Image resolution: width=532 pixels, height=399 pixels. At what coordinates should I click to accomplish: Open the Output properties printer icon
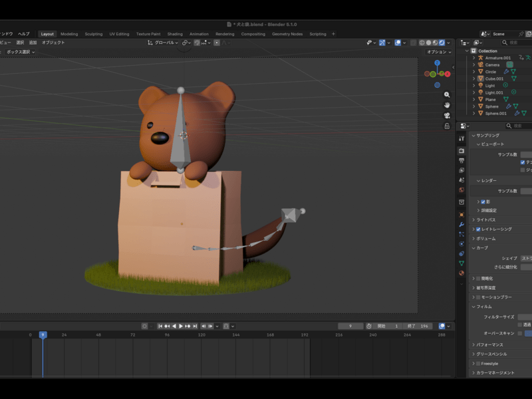[462, 160]
